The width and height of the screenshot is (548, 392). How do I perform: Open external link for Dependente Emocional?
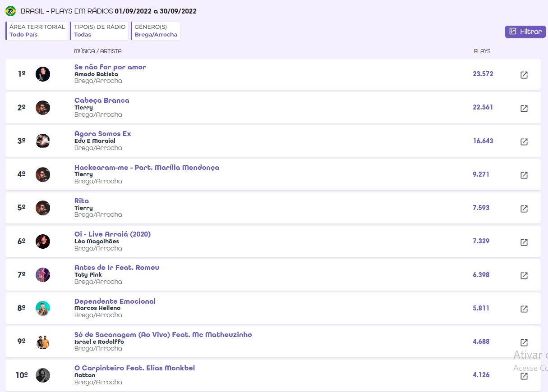click(524, 309)
